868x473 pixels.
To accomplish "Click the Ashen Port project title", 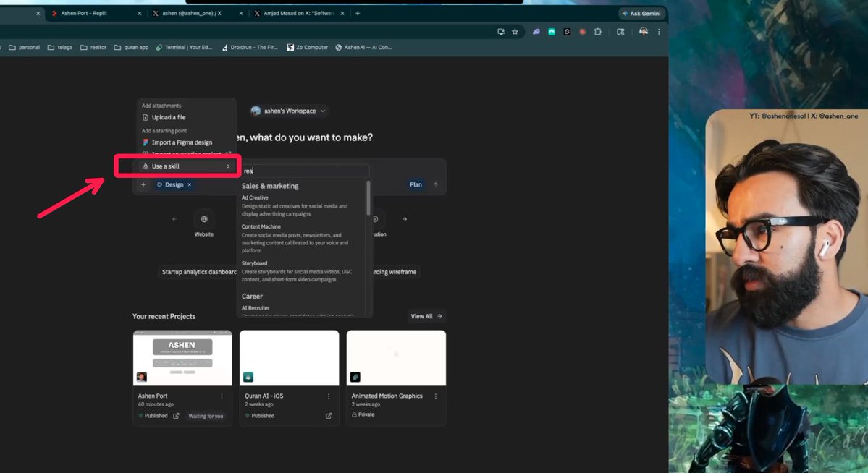I will (x=153, y=396).
